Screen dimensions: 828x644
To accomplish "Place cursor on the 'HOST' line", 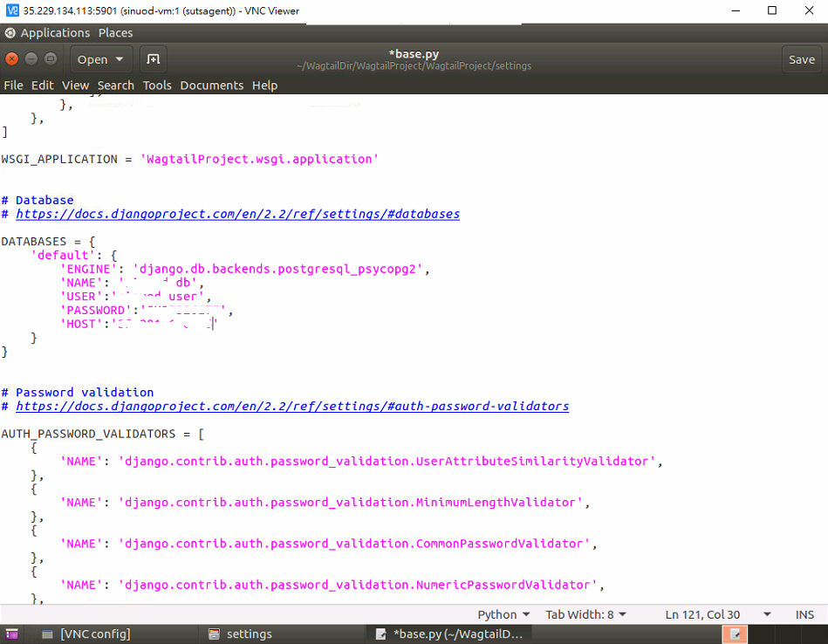I will tap(139, 324).
